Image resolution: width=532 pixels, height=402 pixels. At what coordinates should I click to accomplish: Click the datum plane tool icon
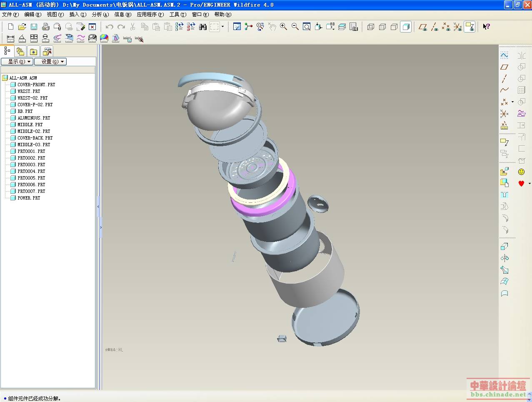[504, 67]
